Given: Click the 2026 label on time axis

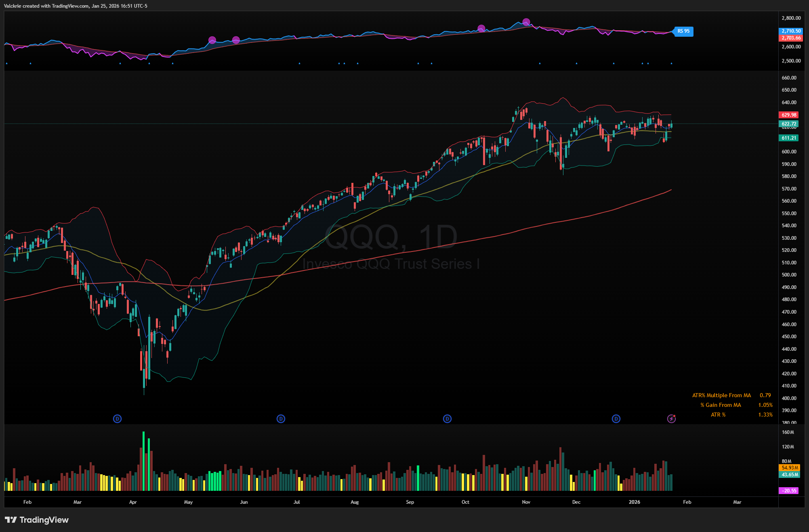Looking at the screenshot, I should (x=634, y=502).
